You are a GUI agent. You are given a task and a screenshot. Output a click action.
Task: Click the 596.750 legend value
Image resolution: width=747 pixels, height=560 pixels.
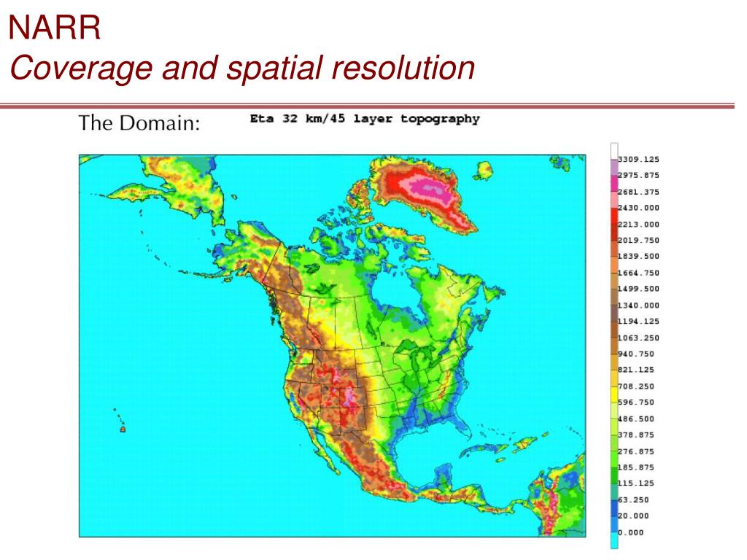[636, 402]
